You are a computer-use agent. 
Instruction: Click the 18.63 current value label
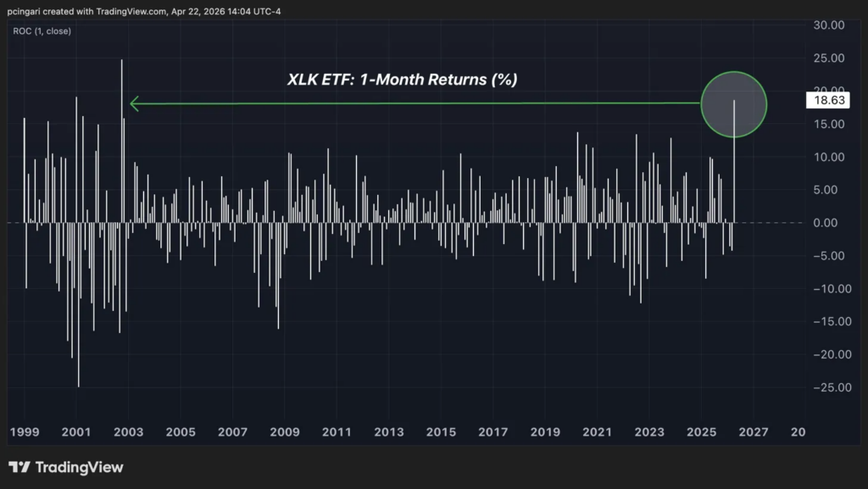[x=828, y=100]
